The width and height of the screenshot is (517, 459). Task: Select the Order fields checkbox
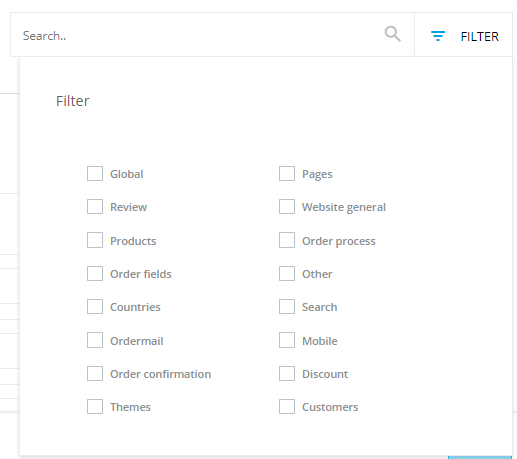(95, 274)
